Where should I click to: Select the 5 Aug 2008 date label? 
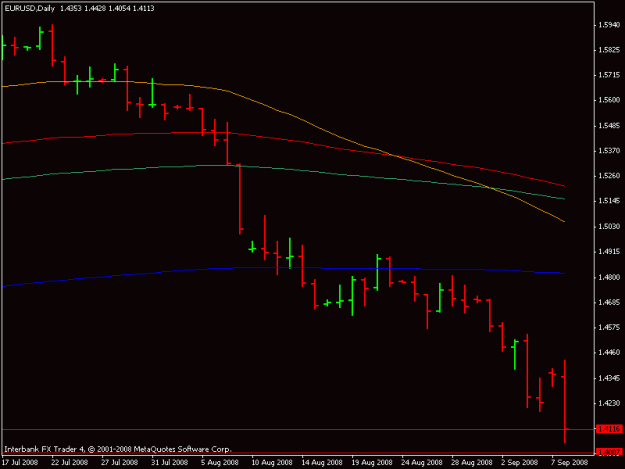[220, 462]
